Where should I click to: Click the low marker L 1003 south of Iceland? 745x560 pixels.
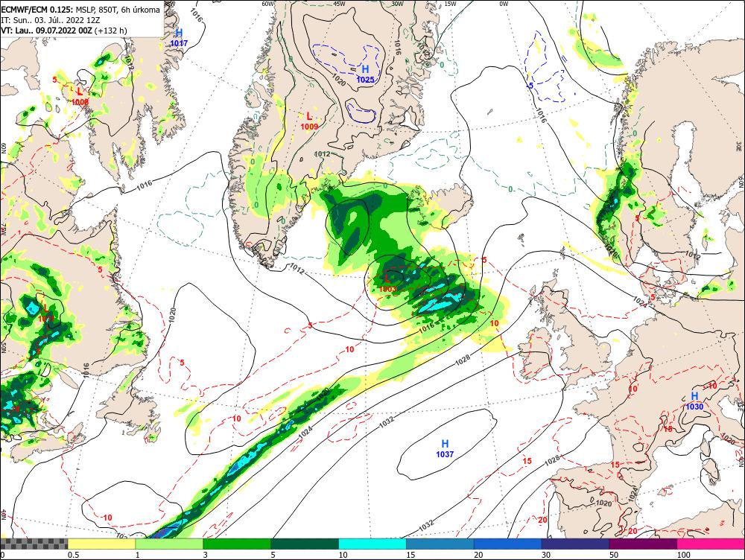[387, 283]
